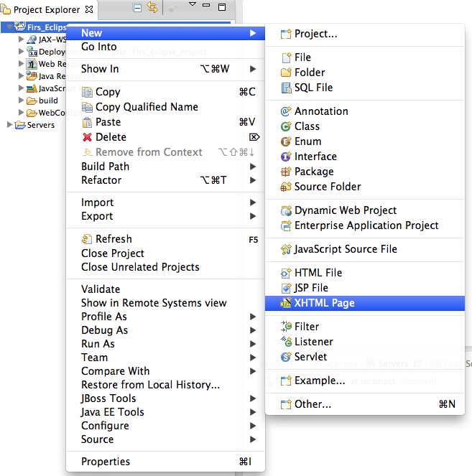Select Close Project
This screenshot has width=472, height=476.
tap(165, 253)
